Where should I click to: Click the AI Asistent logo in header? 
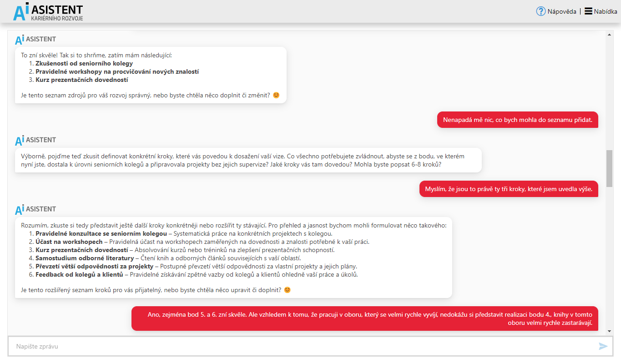48,12
